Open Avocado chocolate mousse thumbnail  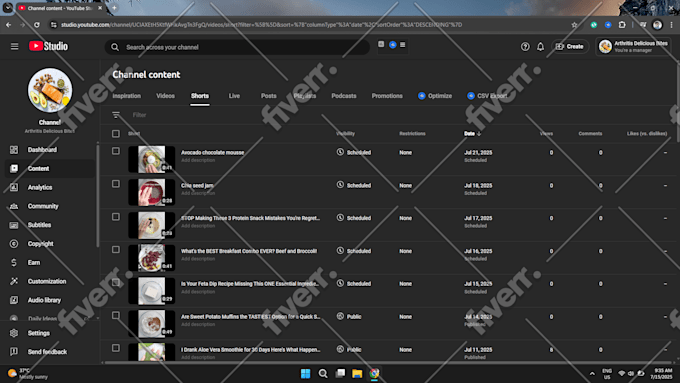click(x=151, y=159)
